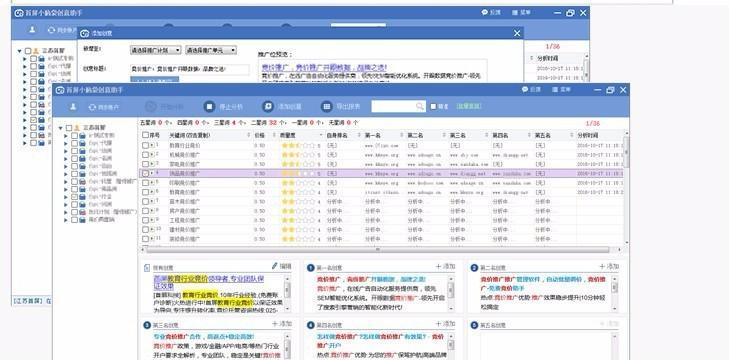Tick the checkbox of keyword row 1
This screenshot has width=729, height=360.
[146, 145]
